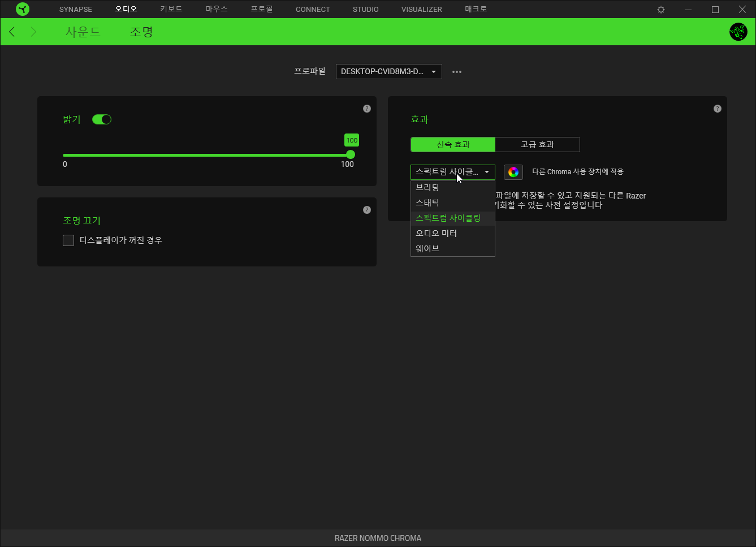Screen dimensions: 756x547
Task: Switch to the SYNAPSE tab
Action: coord(76,10)
